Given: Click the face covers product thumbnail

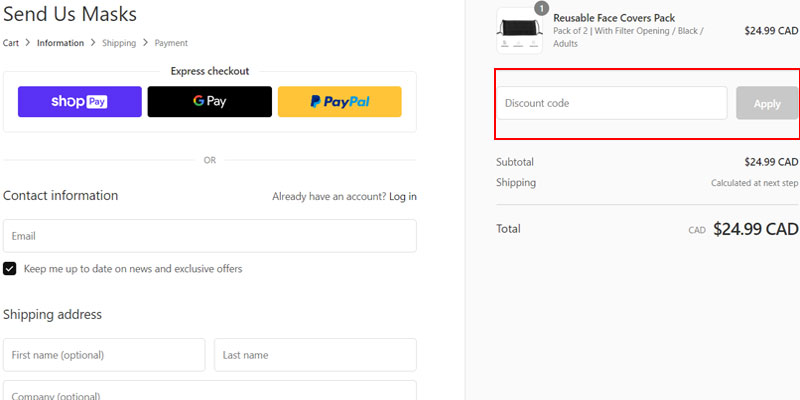Looking at the screenshot, I should pyautogui.click(x=519, y=31).
